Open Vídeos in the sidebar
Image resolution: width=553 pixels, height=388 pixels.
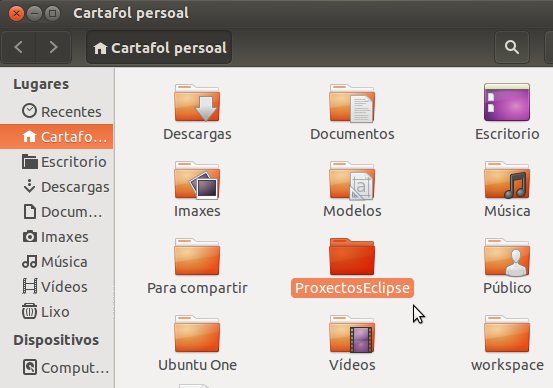[56, 287]
